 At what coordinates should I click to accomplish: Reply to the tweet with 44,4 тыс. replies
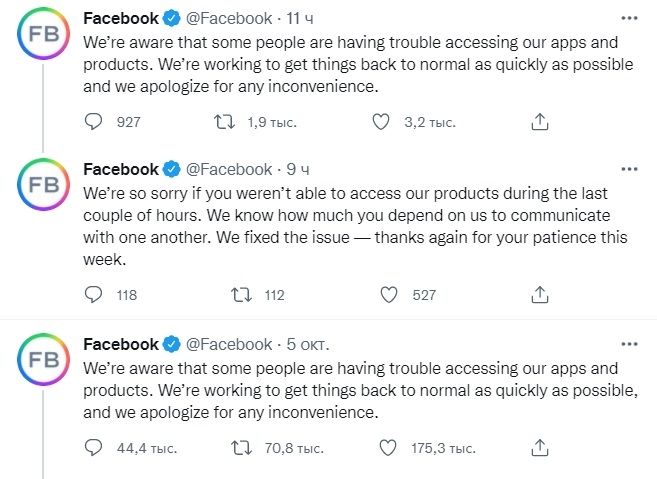click(93, 447)
